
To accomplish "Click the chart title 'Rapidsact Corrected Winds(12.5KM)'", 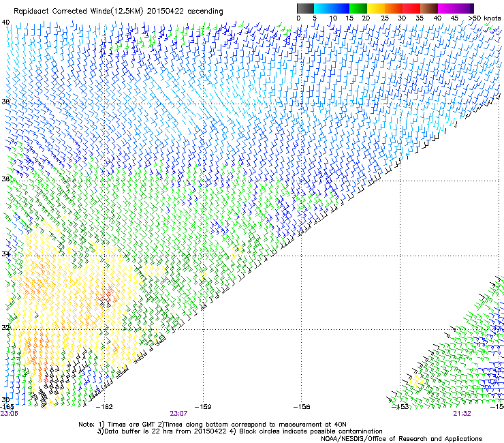I will click(78, 11).
